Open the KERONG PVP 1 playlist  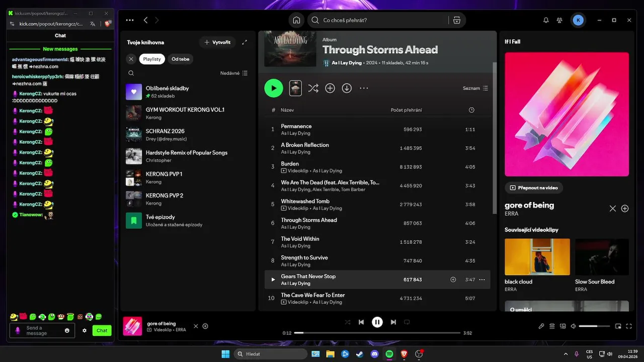[x=187, y=177]
